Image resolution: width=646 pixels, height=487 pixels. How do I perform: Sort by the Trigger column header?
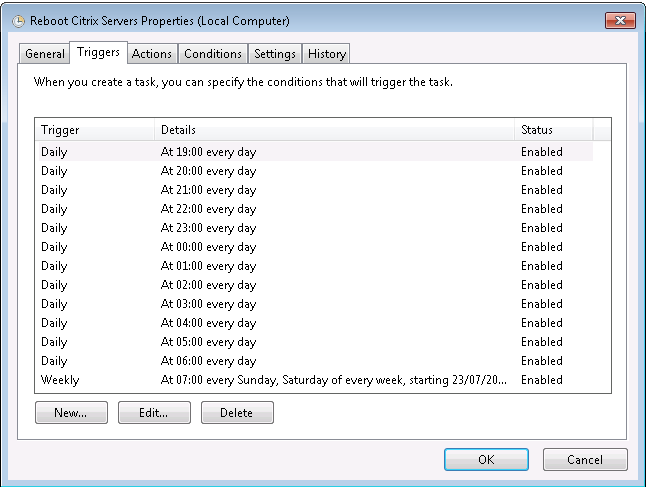point(95,130)
